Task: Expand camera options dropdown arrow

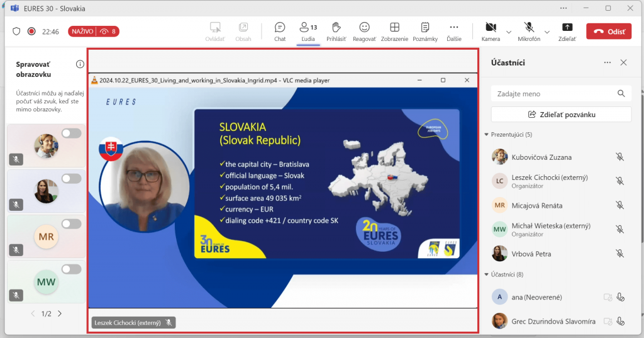Action: click(x=508, y=31)
